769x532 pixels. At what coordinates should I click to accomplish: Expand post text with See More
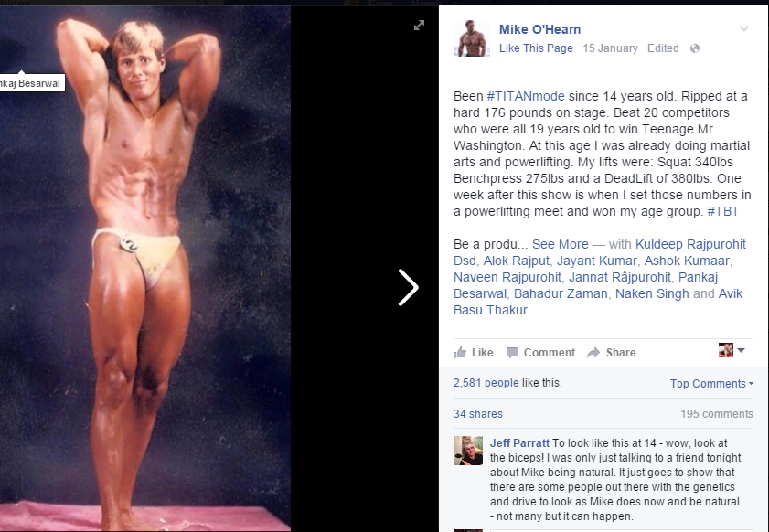coord(561,244)
